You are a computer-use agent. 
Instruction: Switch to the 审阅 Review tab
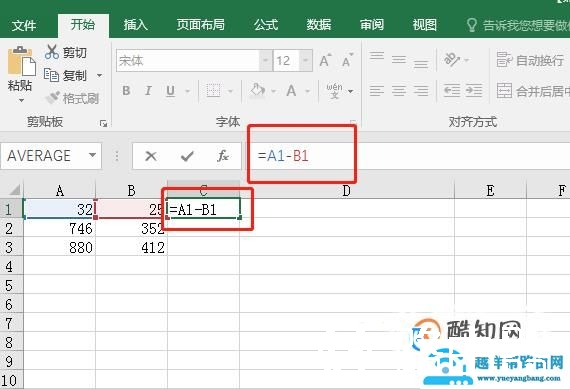pos(372,25)
